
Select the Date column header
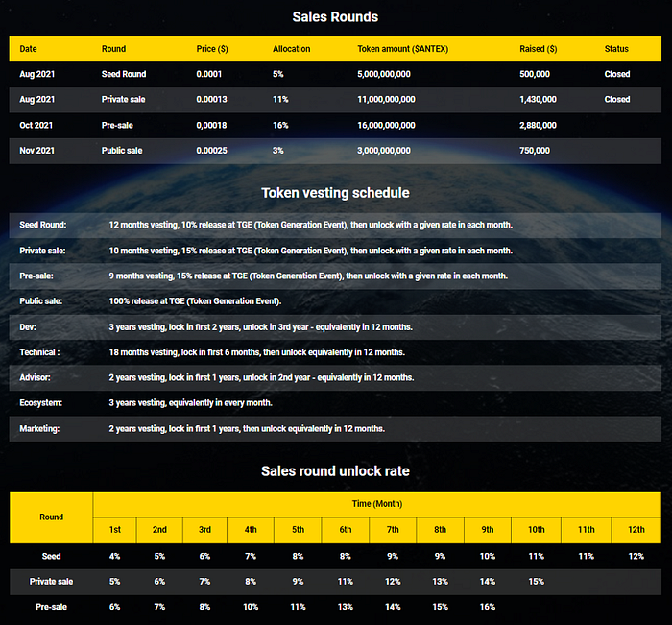click(28, 49)
